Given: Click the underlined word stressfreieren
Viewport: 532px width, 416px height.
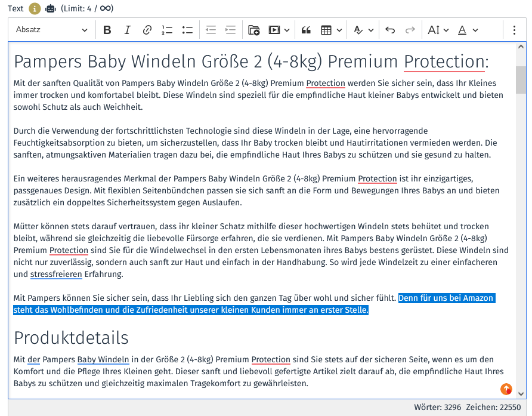Looking at the screenshot, I should pos(56,274).
